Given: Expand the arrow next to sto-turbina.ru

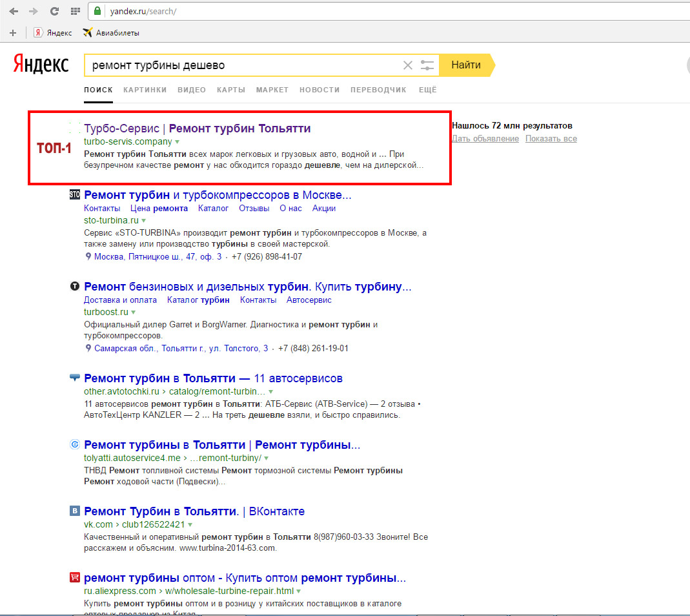Looking at the screenshot, I should point(144,221).
